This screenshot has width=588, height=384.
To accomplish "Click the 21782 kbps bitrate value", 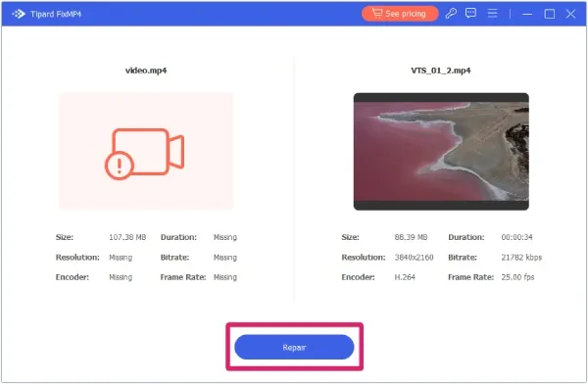I will [x=521, y=258].
